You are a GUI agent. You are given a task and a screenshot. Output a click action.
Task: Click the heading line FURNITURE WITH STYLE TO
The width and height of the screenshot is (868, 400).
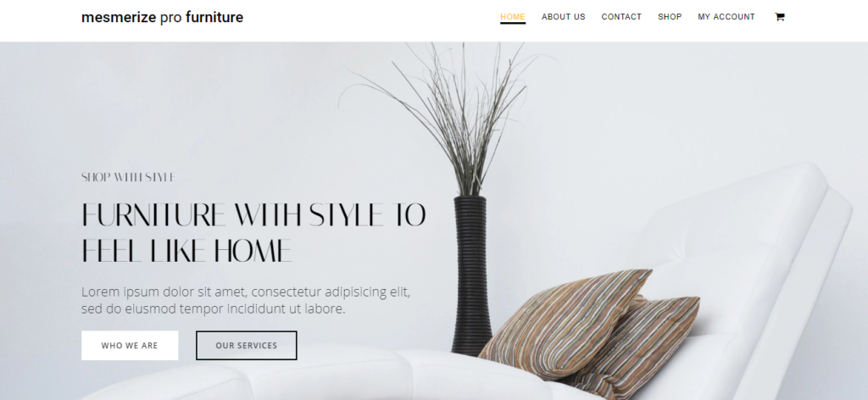coord(253,215)
